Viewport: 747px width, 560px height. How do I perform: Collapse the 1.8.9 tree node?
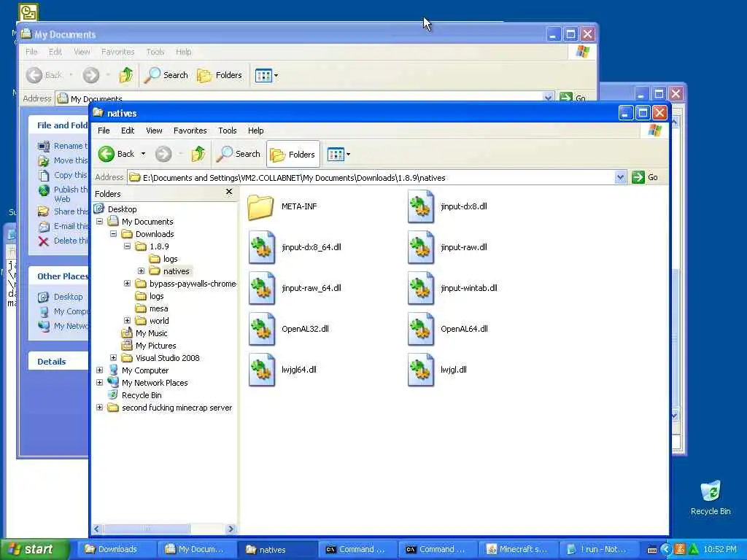click(x=127, y=246)
